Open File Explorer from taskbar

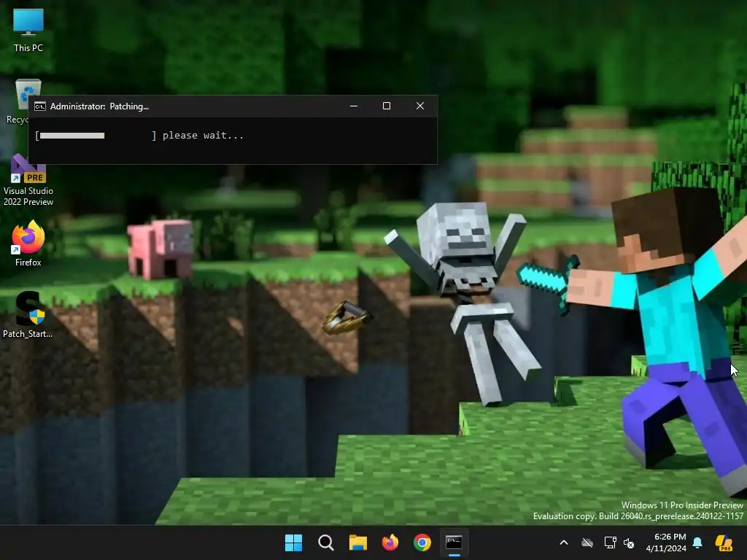click(357, 542)
